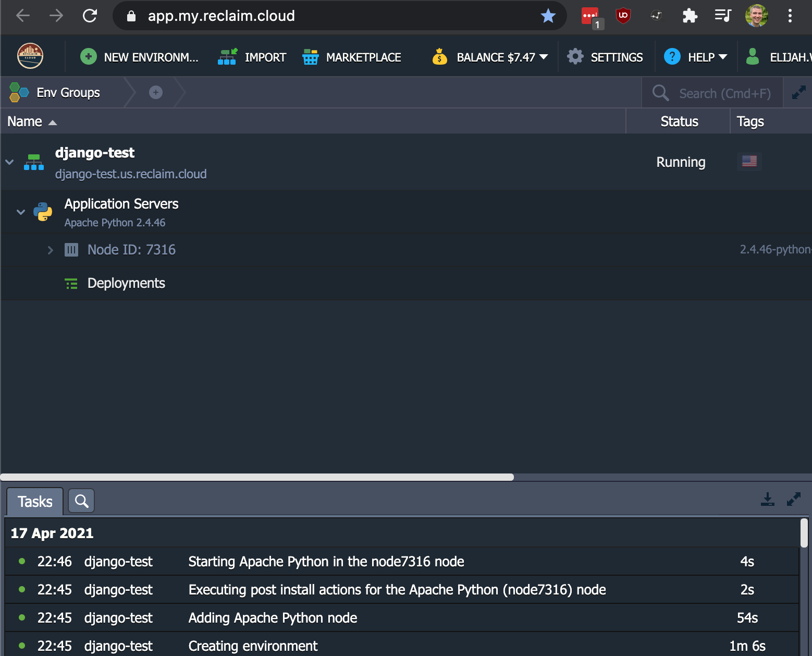Screen dimensions: 812x656
Task: Add a new environment group
Action: tap(156, 92)
